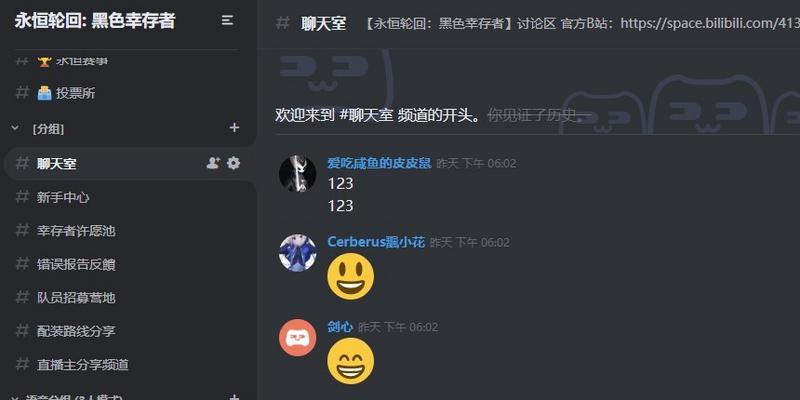The height and width of the screenshot is (400, 800).
Task: Open the 错误报告反馈 channel
Action: [130, 264]
